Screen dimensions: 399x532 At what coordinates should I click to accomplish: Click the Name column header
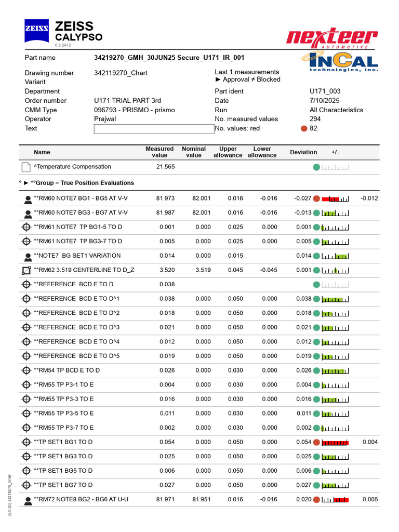42,152
